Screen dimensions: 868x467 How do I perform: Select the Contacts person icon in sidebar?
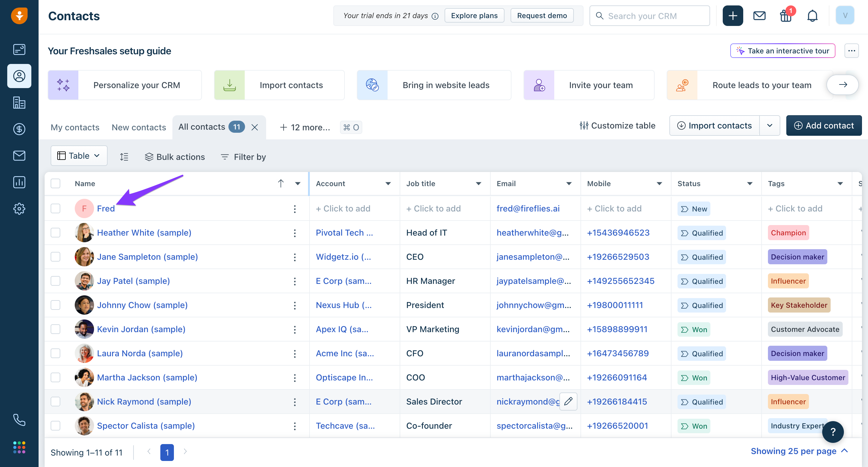coord(19,76)
